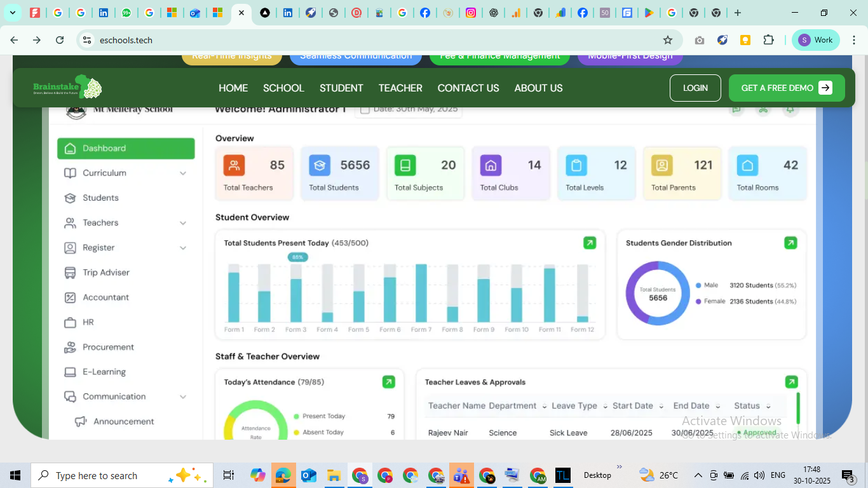868x488 pixels.
Task: Open the Trip Adviser bus icon
Action: 71,273
